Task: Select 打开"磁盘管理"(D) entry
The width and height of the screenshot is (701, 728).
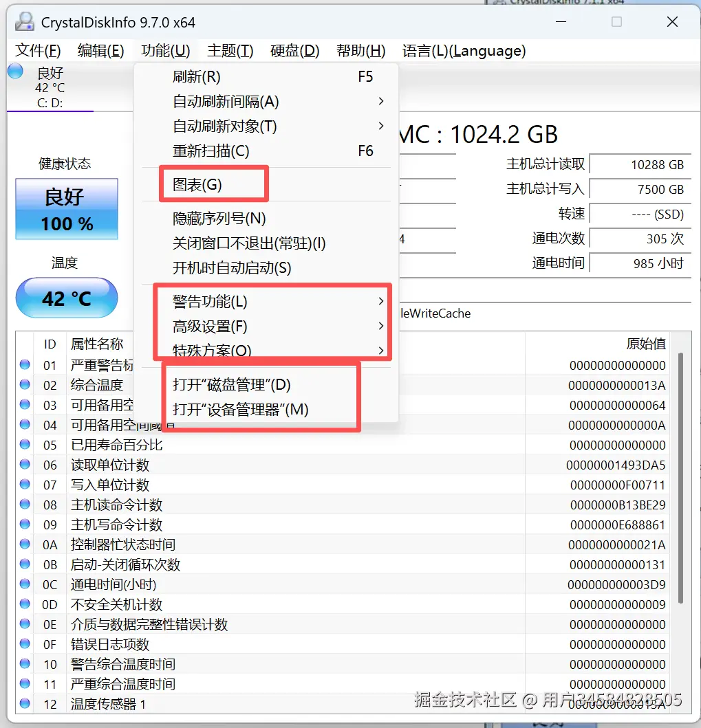Action: (266, 384)
